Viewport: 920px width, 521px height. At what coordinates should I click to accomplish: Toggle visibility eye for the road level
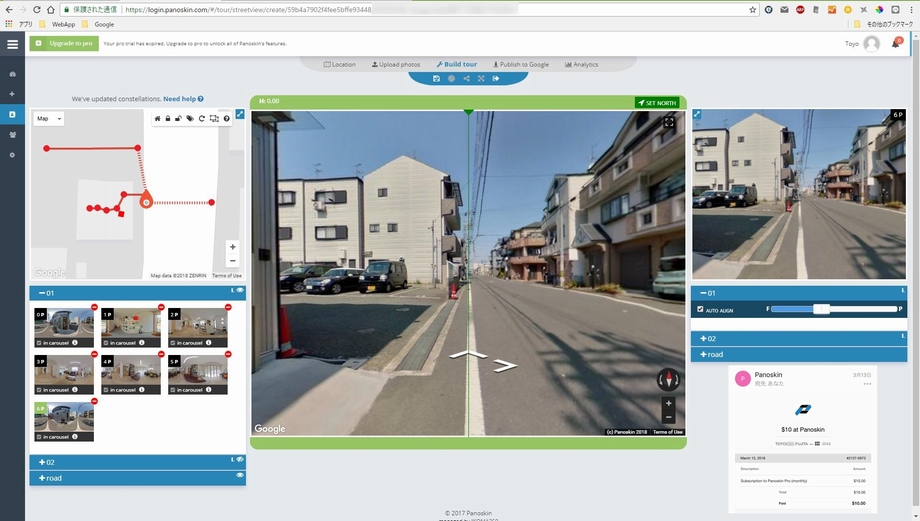[240, 475]
